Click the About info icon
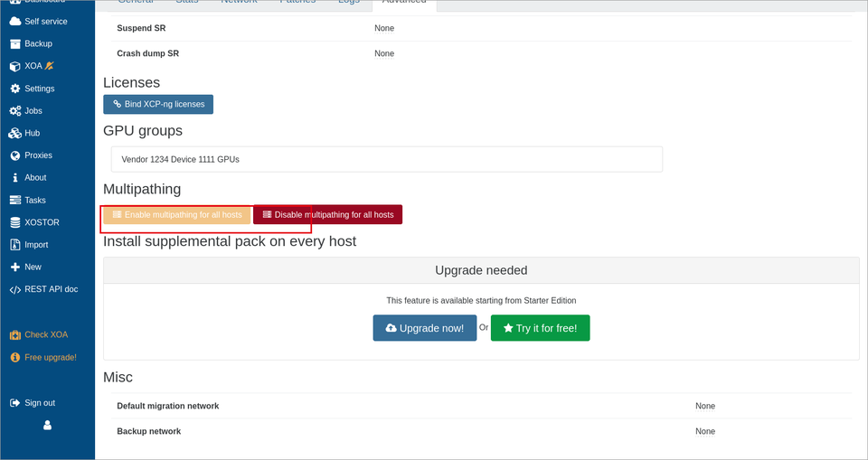Screen dimensions: 868x460 pos(15,178)
